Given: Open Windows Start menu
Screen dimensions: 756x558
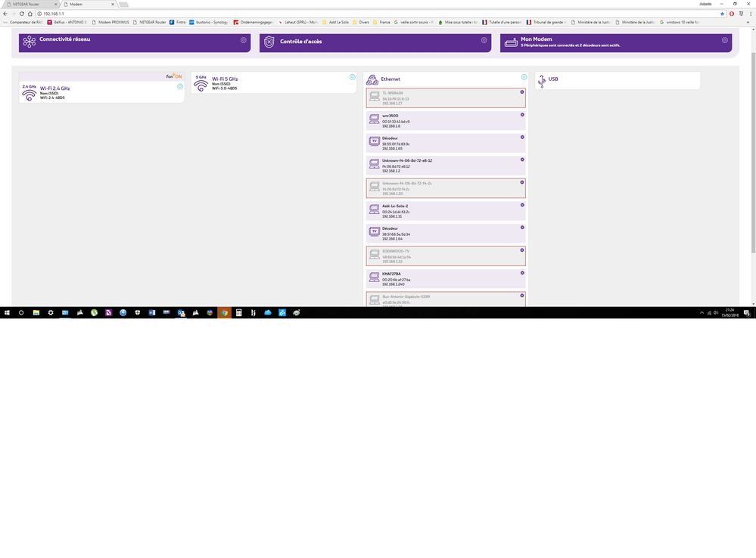Looking at the screenshot, I should click(x=7, y=313).
